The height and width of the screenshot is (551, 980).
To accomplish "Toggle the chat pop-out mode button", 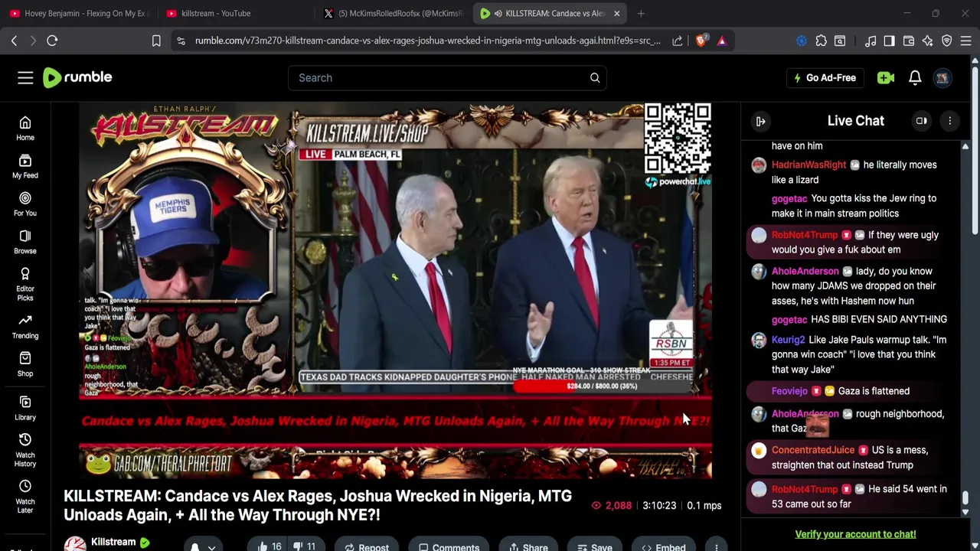I will (922, 121).
